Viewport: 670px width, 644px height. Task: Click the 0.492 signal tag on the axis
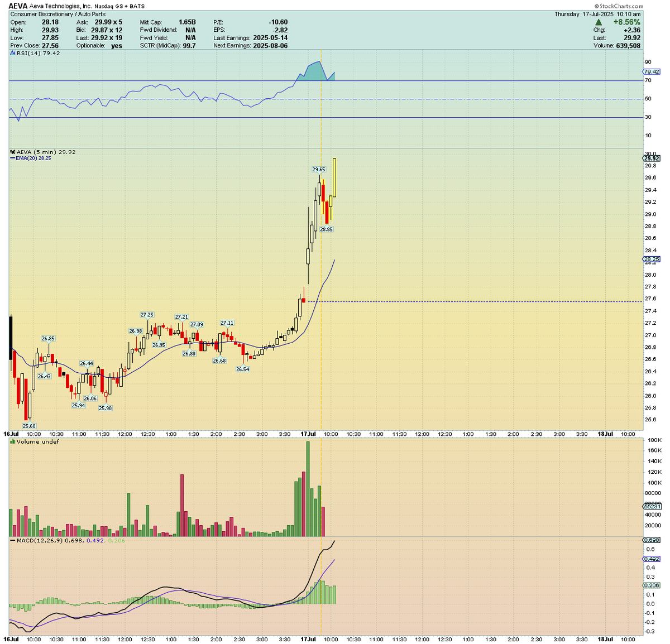click(x=652, y=559)
